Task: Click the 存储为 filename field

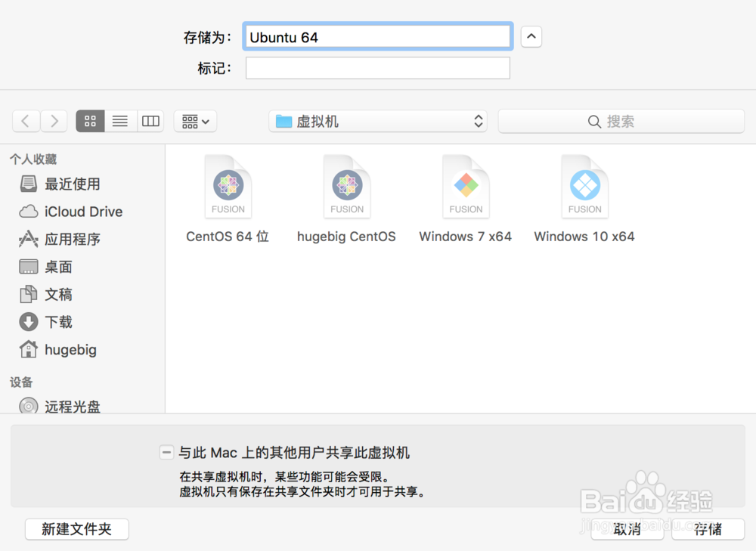Action: click(378, 36)
